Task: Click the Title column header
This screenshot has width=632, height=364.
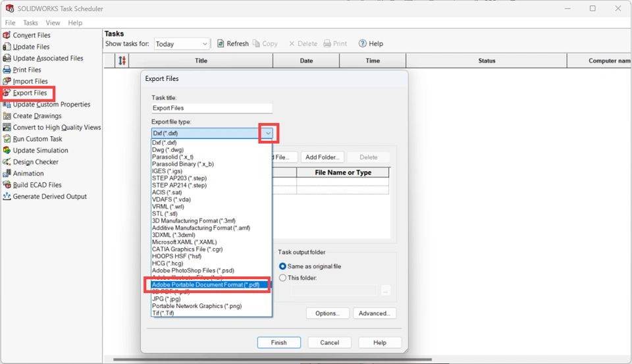Action: pos(201,61)
